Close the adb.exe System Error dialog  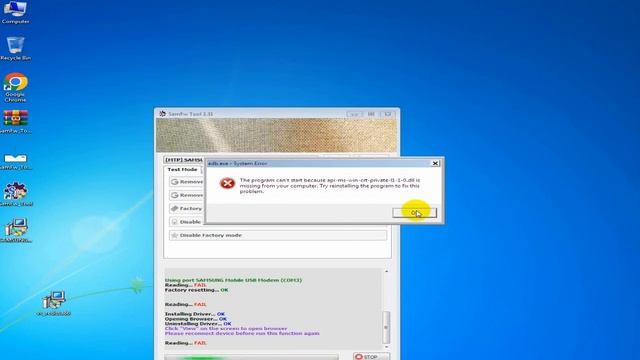[435, 163]
